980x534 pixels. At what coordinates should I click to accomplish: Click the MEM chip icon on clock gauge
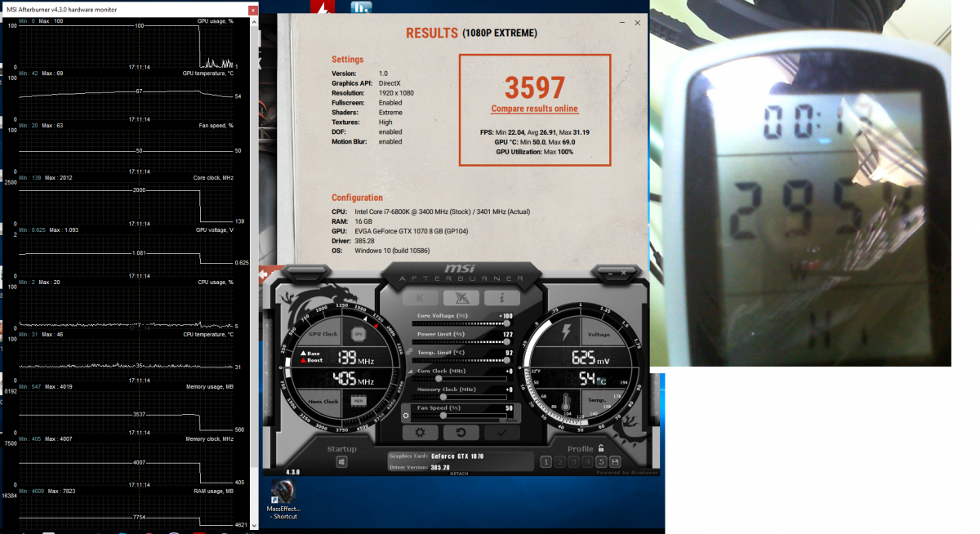358,401
